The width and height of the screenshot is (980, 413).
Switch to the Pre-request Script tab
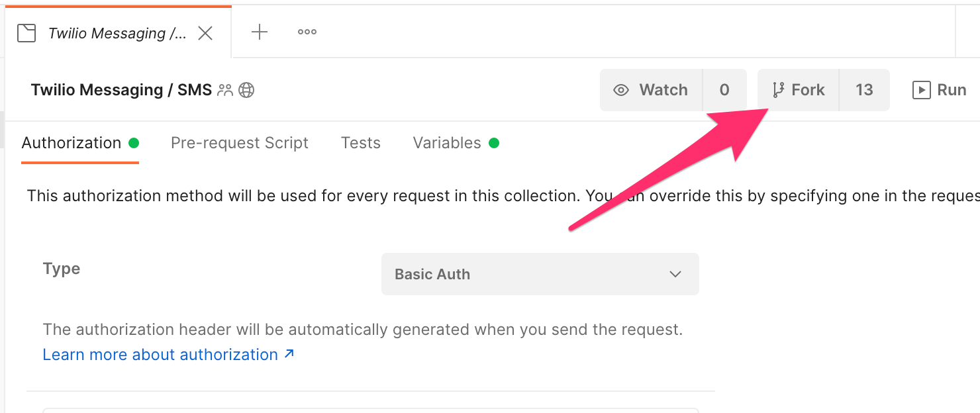tap(239, 142)
